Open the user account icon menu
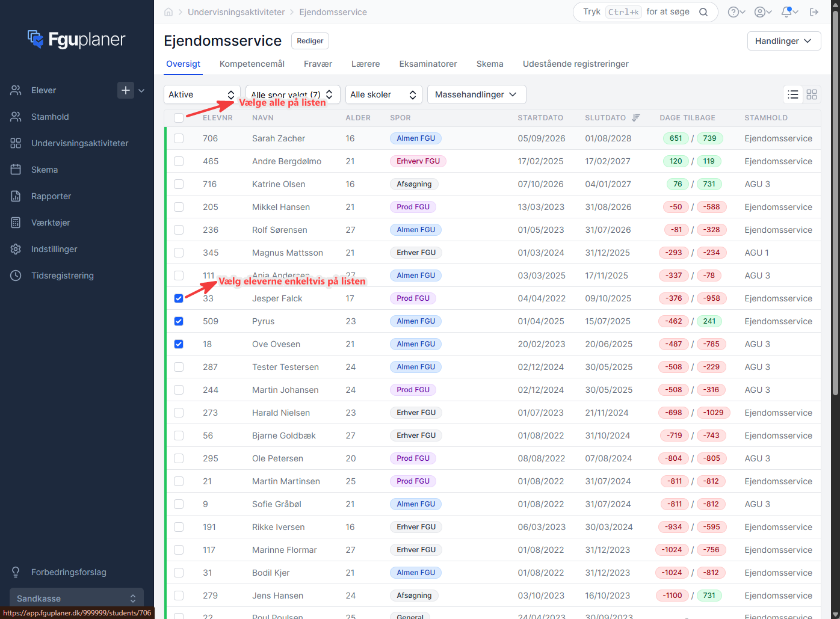Viewport: 840px width, 619px height. click(763, 12)
